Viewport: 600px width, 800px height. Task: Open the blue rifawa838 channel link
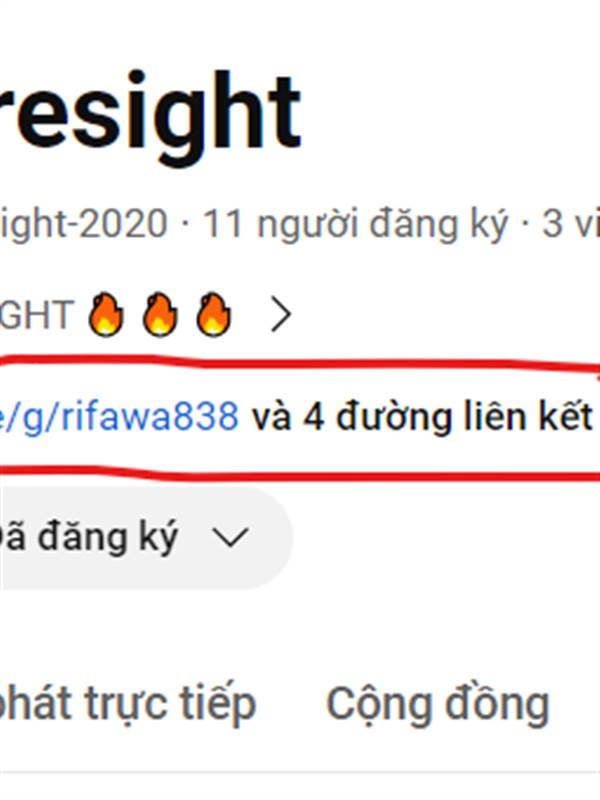click(119, 417)
